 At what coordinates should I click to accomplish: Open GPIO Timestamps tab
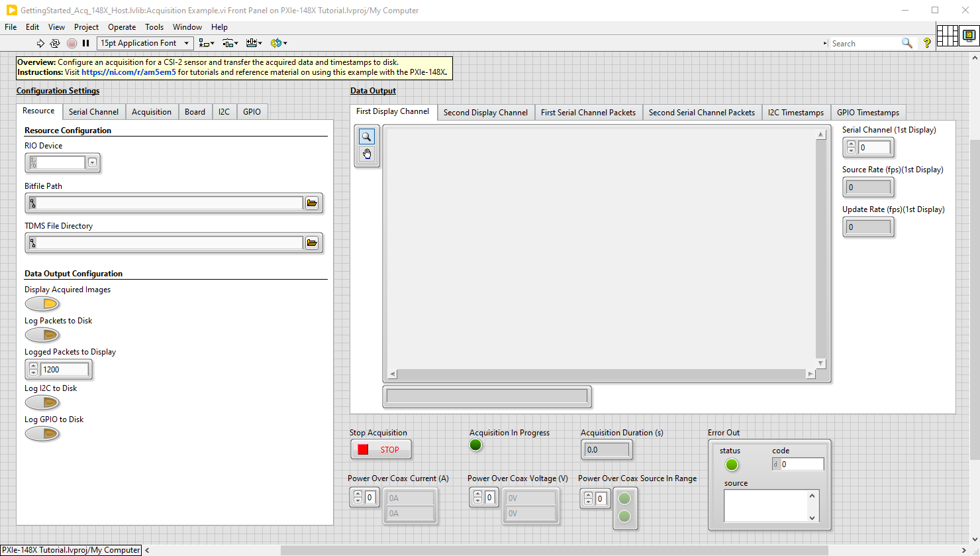(x=868, y=113)
